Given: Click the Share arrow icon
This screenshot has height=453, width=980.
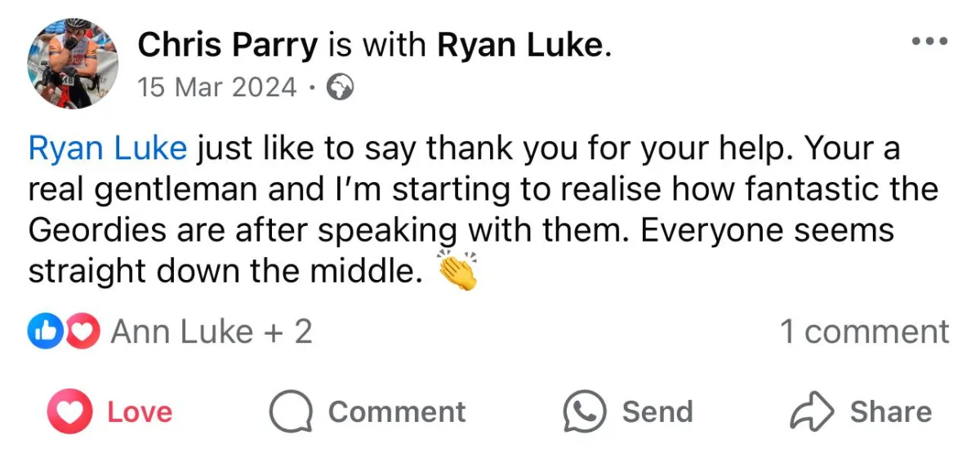Looking at the screenshot, I should [x=812, y=412].
